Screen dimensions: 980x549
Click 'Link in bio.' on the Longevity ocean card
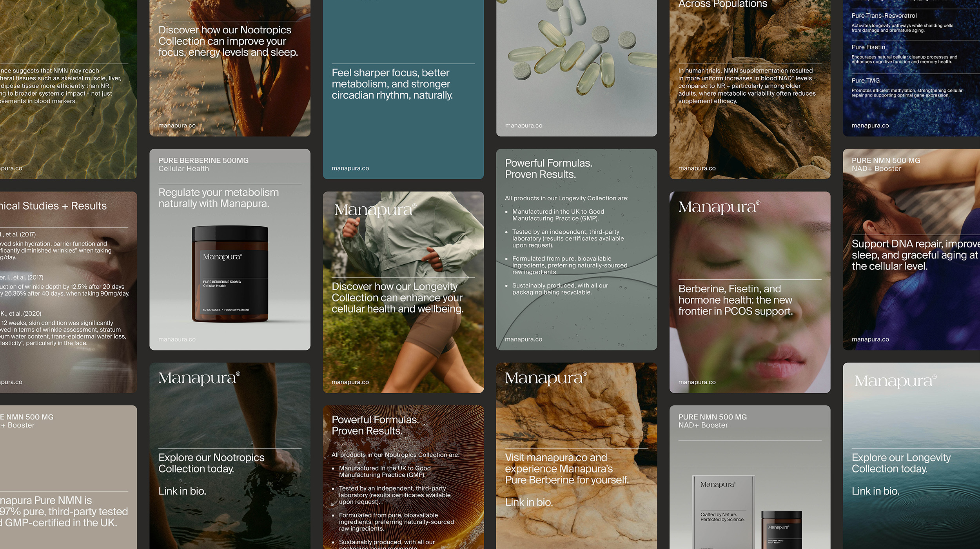(875, 491)
